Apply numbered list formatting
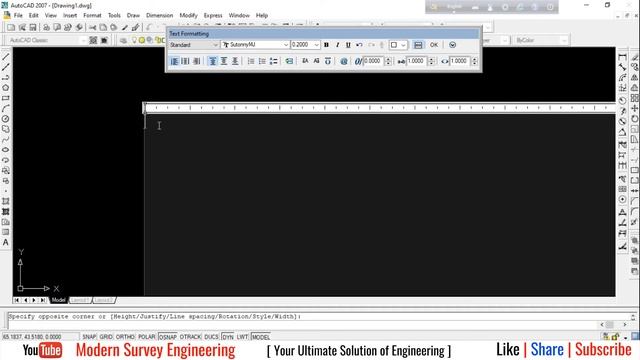 pos(251,61)
